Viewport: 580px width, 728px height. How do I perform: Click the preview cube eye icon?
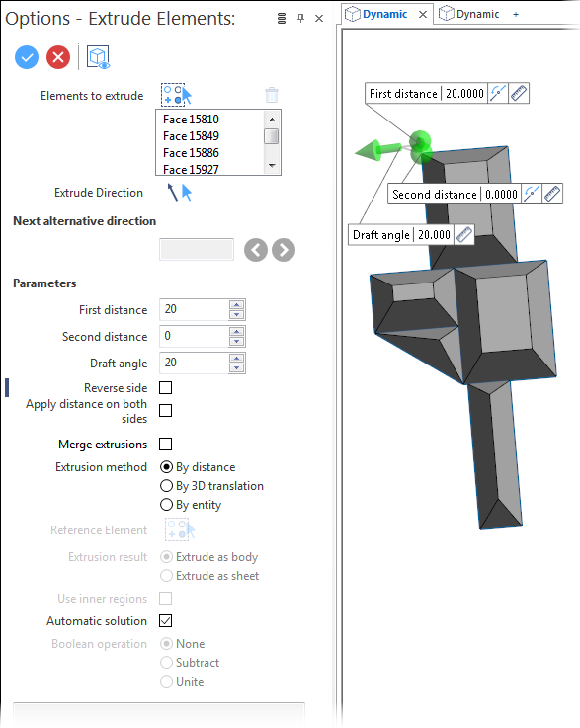click(x=98, y=57)
